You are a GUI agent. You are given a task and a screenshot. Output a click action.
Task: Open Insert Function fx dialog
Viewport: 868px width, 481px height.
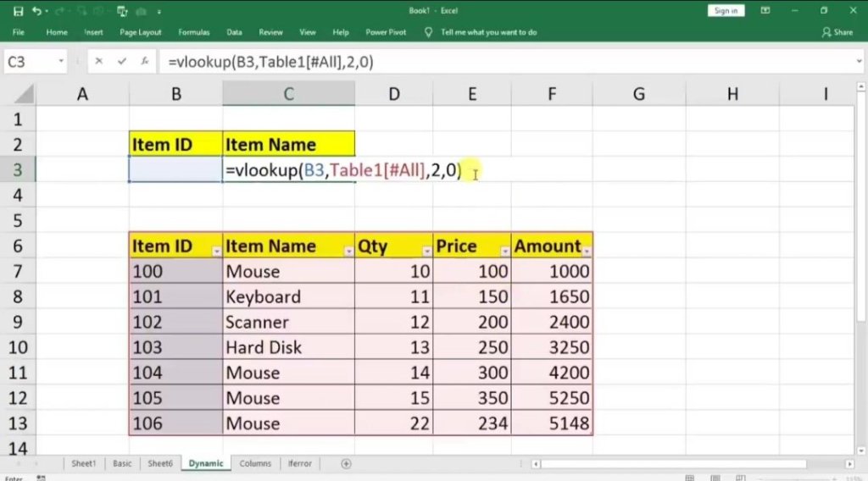145,62
